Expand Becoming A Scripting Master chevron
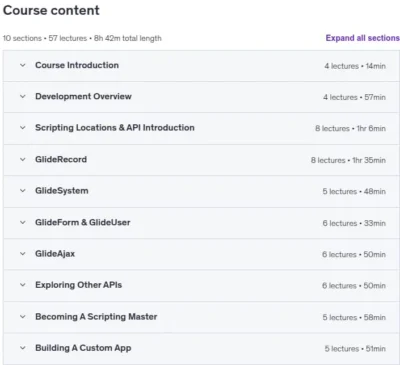The image size is (400, 365). 23,317
